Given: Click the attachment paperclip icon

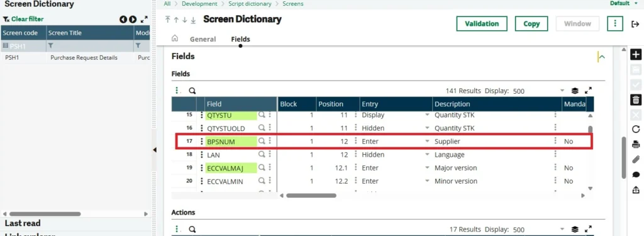Looking at the screenshot, I should (635, 159).
